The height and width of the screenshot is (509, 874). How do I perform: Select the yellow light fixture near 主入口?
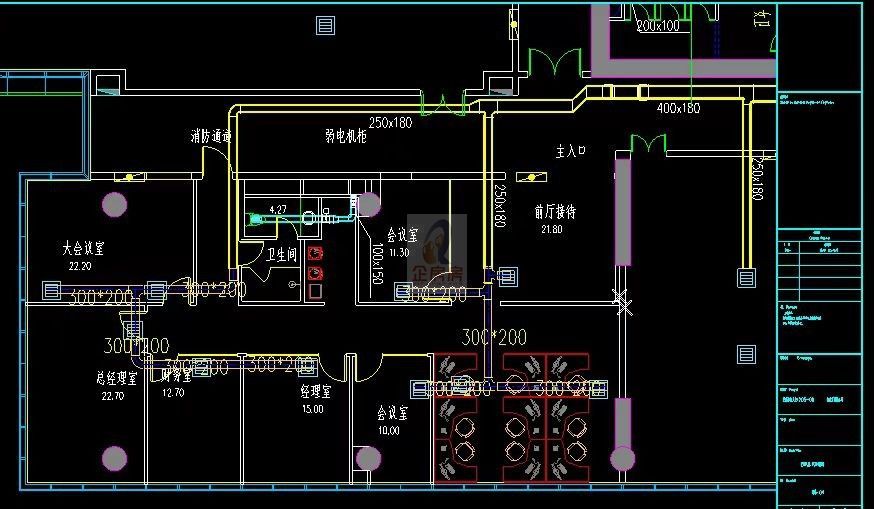[537, 177]
